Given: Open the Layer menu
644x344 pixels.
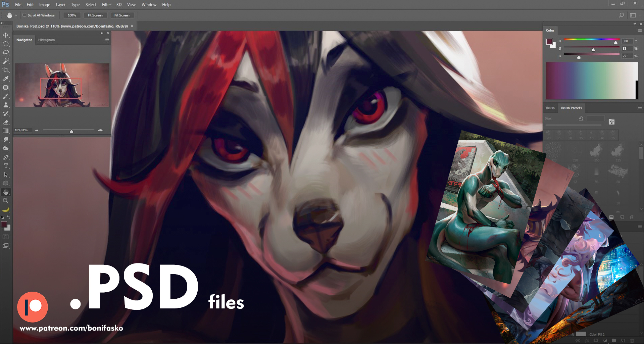Looking at the screenshot, I should [x=61, y=5].
